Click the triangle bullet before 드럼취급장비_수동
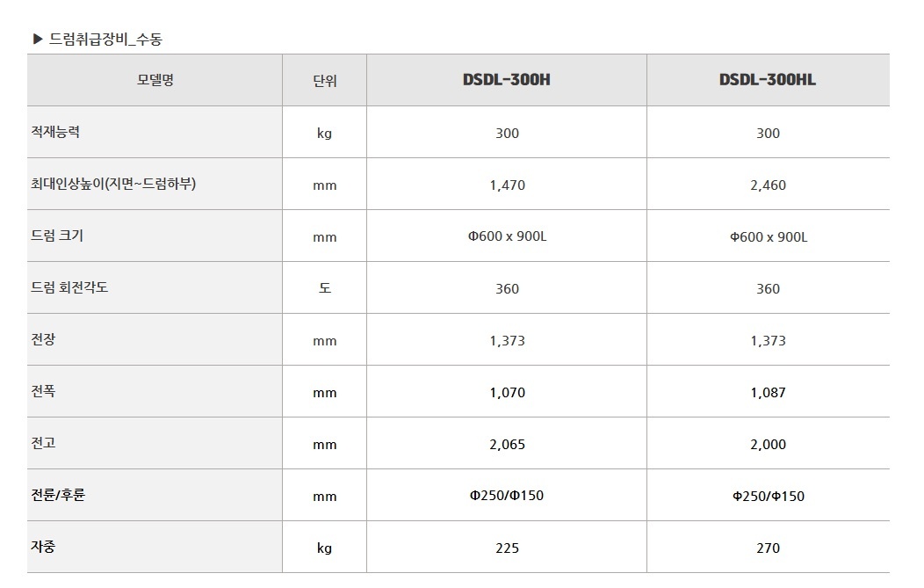Screen dimensions: 924x588 (x=39, y=40)
